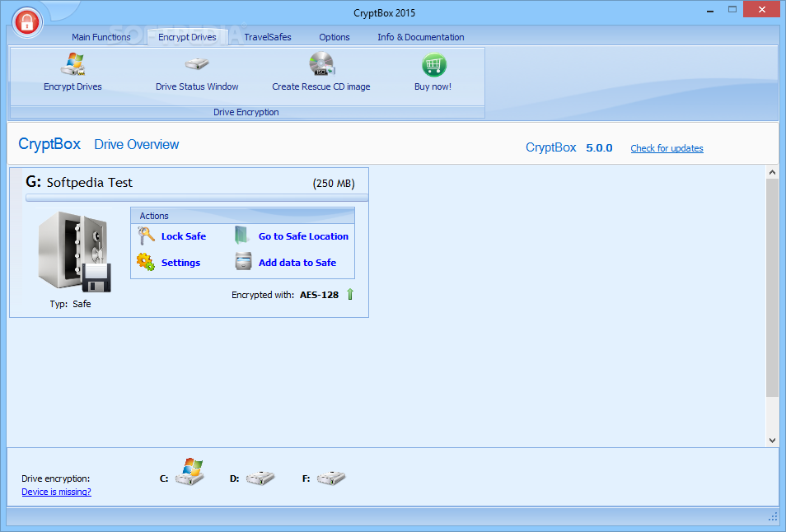Click the green folder icon for Safe Location

(x=242, y=235)
